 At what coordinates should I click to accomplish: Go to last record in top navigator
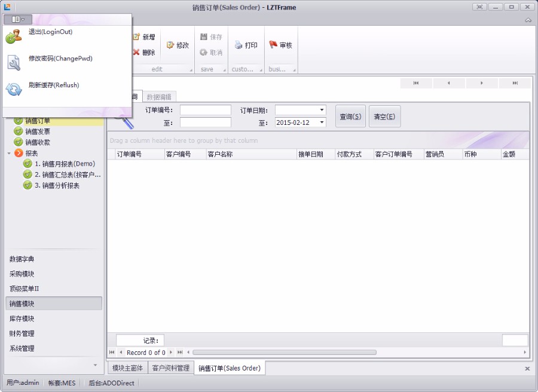click(515, 83)
